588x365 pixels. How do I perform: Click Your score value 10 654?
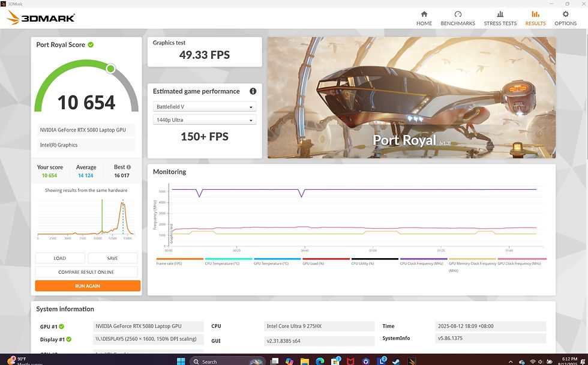pyautogui.click(x=49, y=175)
